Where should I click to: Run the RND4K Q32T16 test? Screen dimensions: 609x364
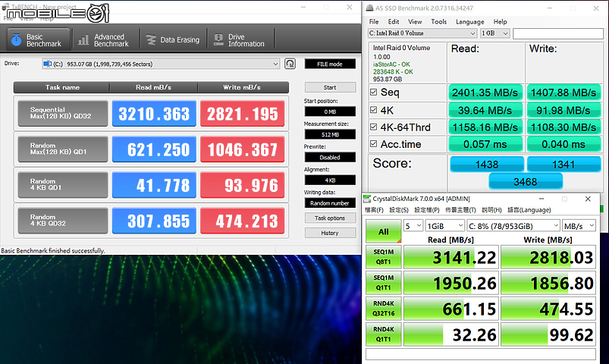tap(383, 309)
